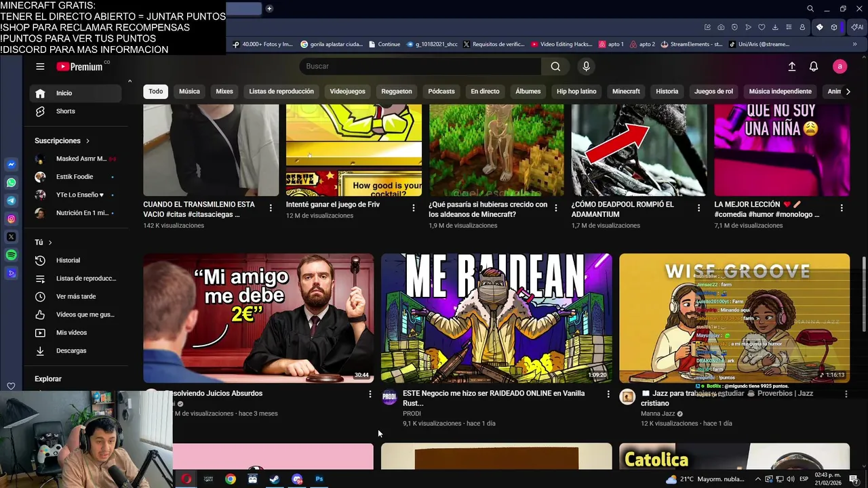Open Google Chrome from the taskbar
The height and width of the screenshot is (488, 868).
coord(231,479)
